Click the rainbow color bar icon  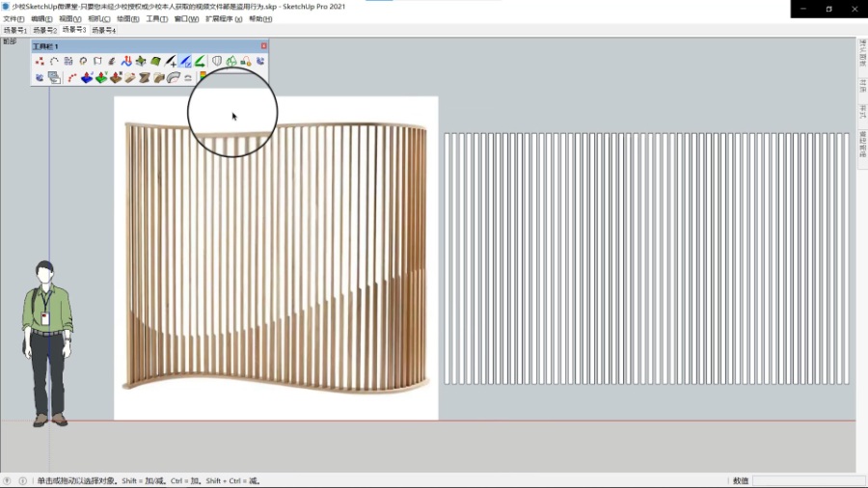(x=203, y=76)
